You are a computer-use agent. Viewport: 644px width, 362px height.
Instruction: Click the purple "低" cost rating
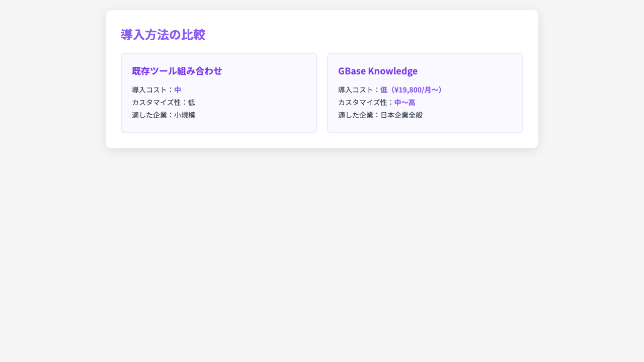coord(383,89)
